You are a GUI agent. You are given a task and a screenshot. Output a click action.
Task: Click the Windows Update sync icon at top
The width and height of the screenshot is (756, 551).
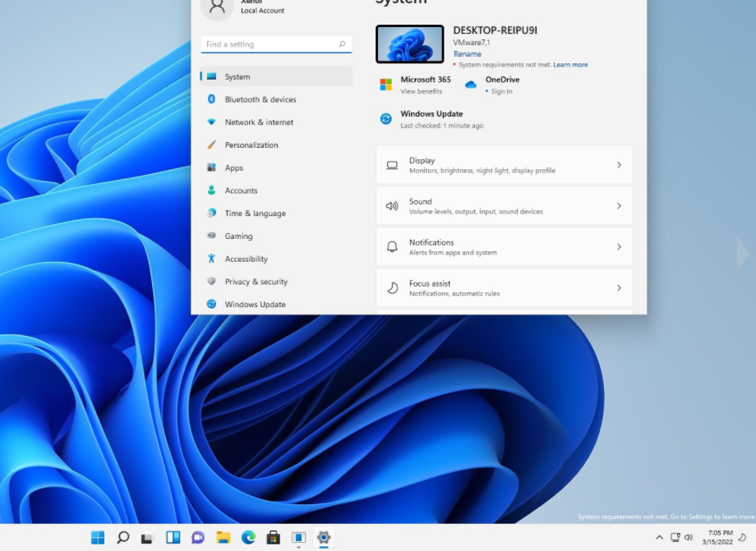385,118
